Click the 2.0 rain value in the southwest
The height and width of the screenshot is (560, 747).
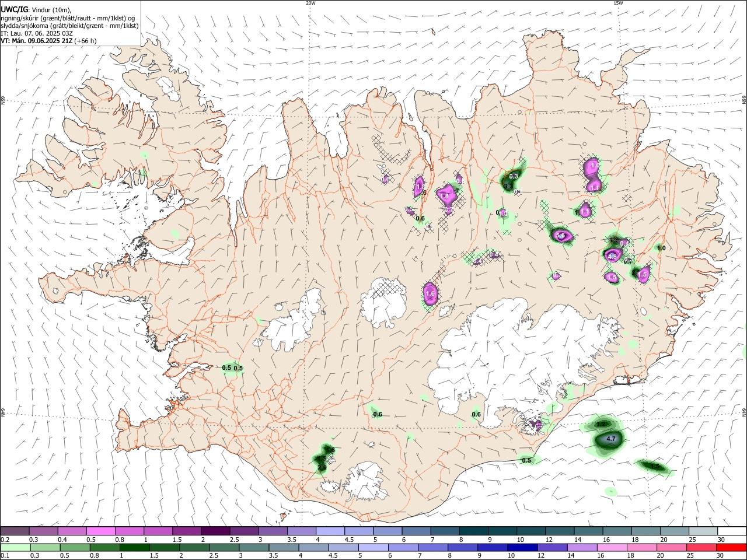tap(322, 468)
